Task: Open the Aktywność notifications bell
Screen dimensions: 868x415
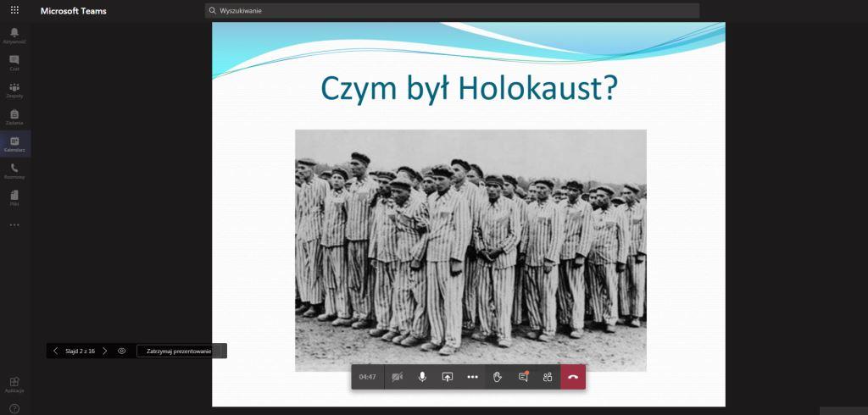Action: click(x=14, y=35)
